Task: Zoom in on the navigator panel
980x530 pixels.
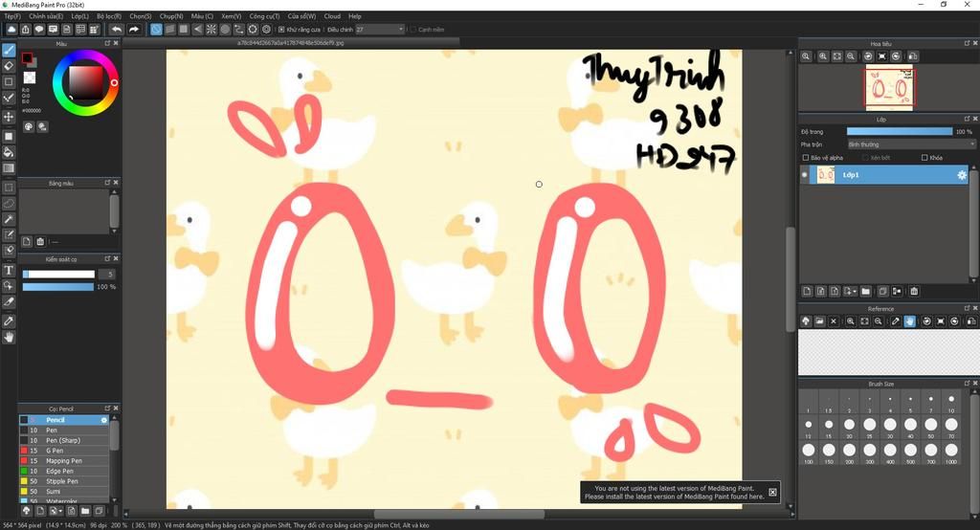Action: (823, 56)
